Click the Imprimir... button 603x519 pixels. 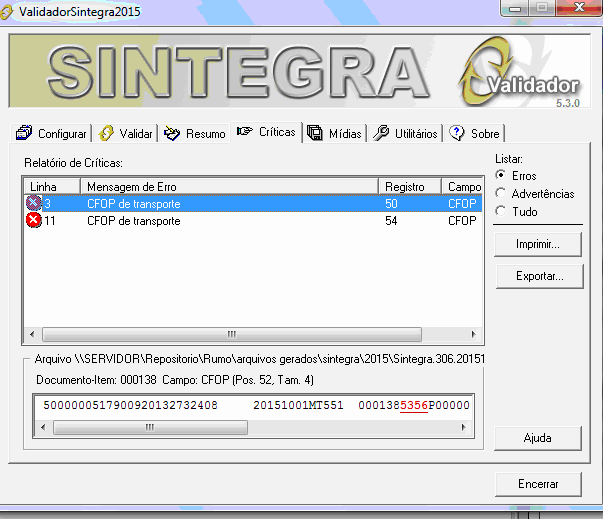pyautogui.click(x=538, y=244)
